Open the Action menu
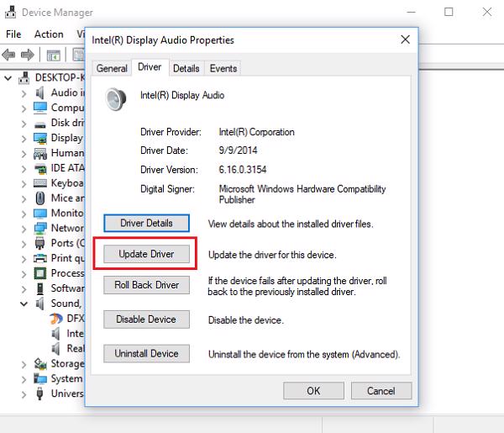Image resolution: width=504 pixels, height=433 pixels. click(x=49, y=34)
